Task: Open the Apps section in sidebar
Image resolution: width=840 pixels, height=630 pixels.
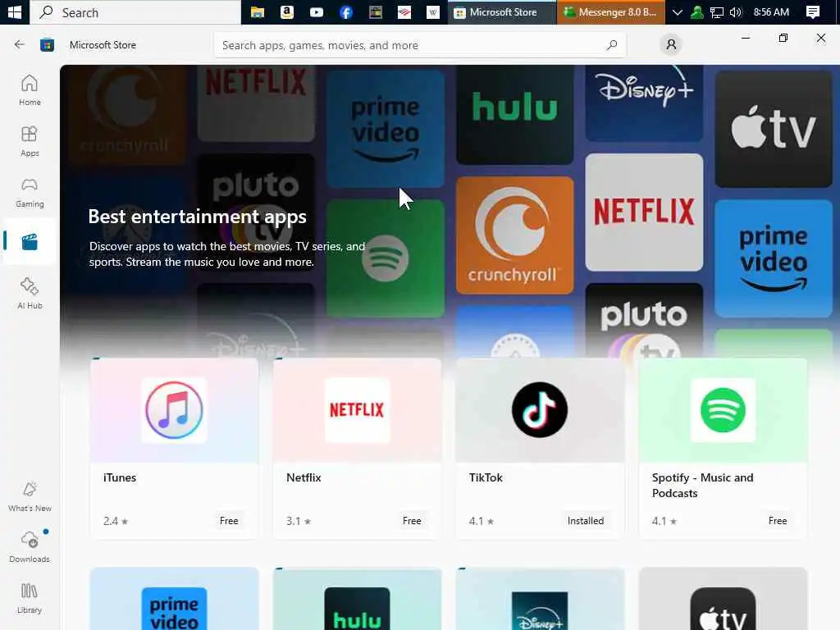Action: (x=30, y=141)
